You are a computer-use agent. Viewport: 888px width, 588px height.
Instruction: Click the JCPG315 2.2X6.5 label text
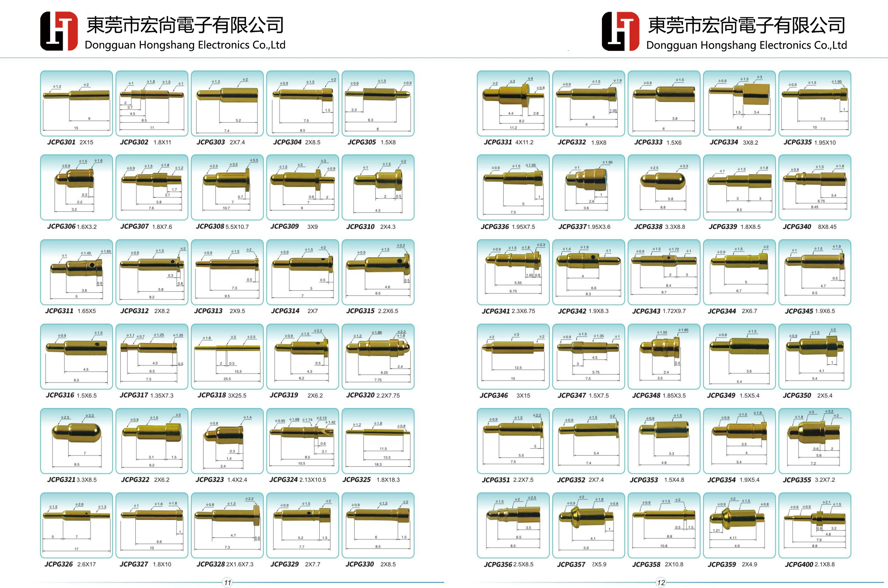[x=372, y=311]
